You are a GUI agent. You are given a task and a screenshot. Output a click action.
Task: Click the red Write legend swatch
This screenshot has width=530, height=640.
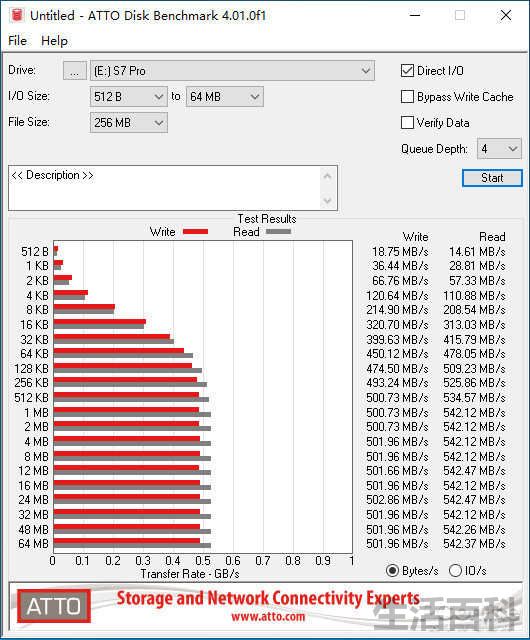tap(196, 231)
